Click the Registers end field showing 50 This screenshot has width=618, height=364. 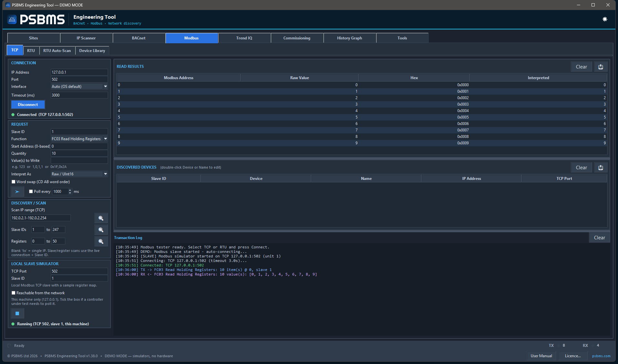point(59,241)
